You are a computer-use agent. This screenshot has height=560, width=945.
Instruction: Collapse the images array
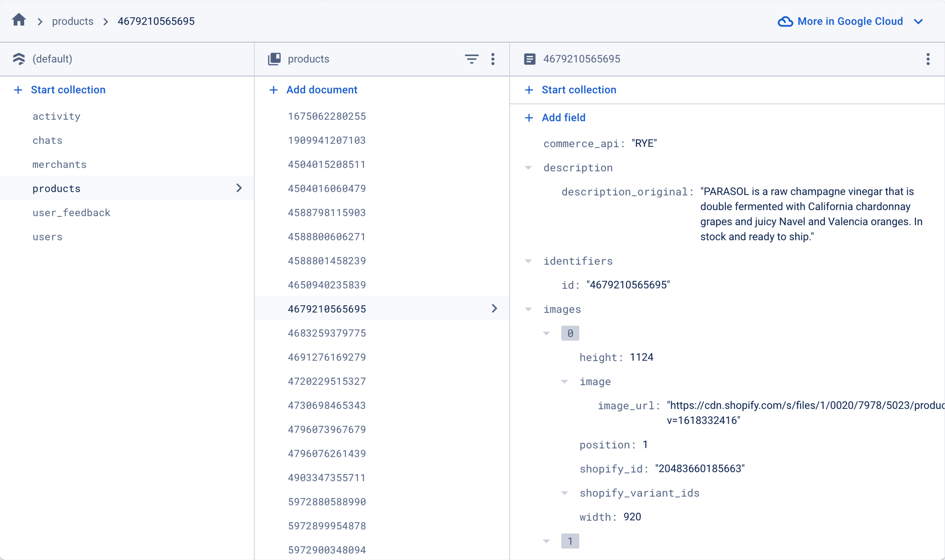[528, 310]
